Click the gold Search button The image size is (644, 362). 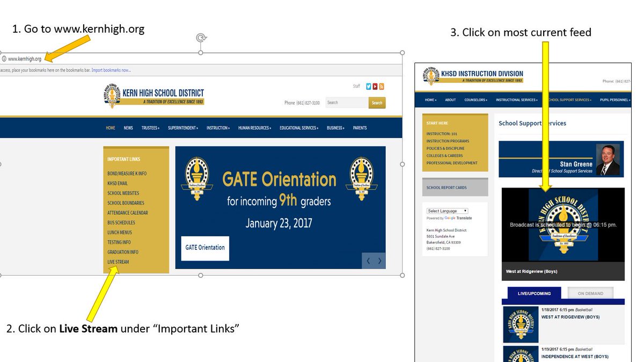point(377,103)
